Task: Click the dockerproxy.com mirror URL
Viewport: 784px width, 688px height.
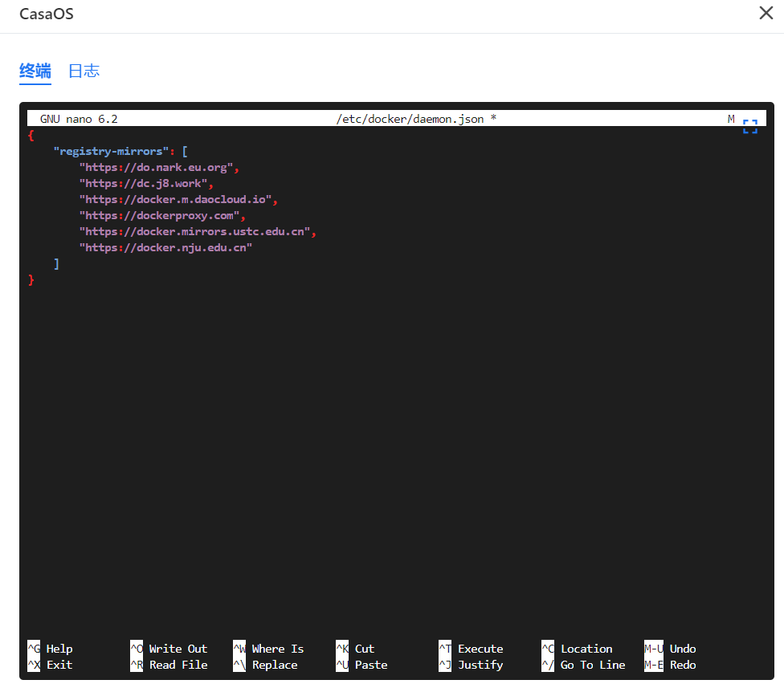Action: tap(162, 215)
